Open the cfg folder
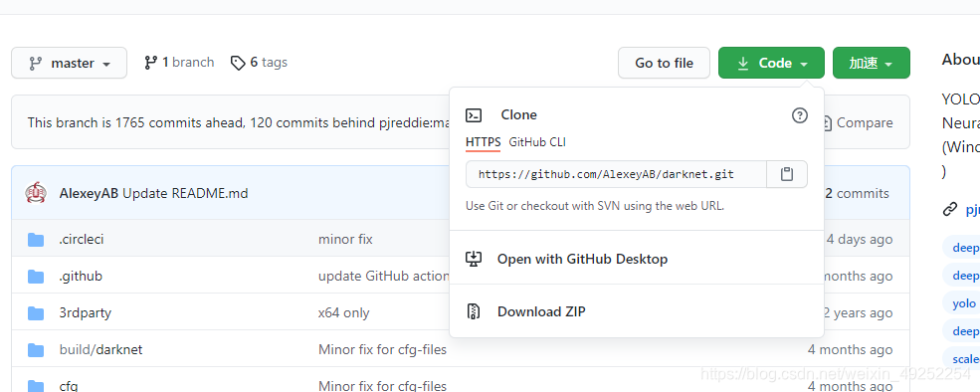The width and height of the screenshot is (980, 392). pos(68,386)
